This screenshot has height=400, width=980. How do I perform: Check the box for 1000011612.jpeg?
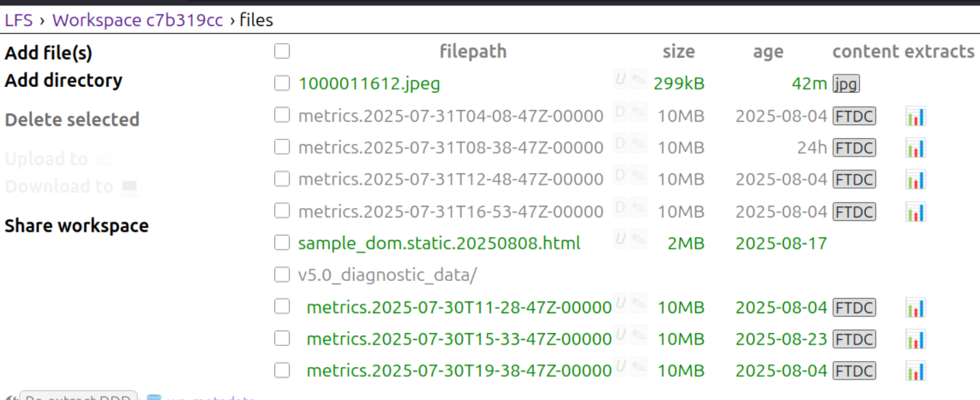pyautogui.click(x=281, y=83)
